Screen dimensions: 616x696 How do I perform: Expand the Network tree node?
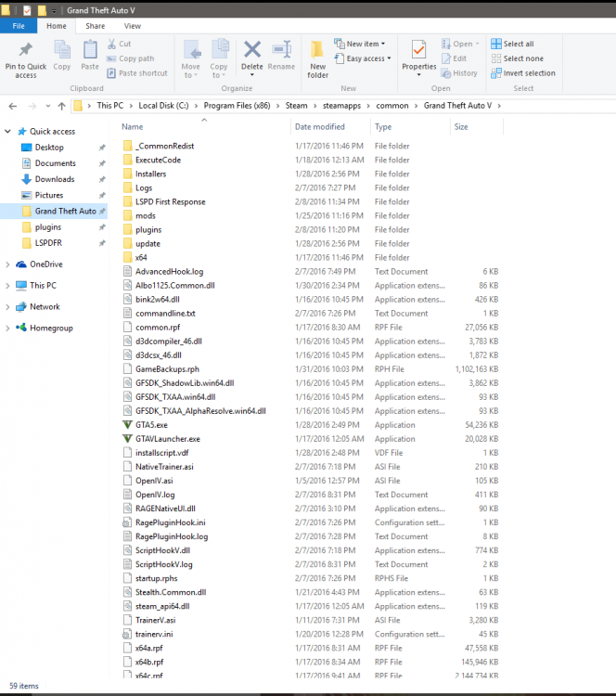[x=7, y=307]
